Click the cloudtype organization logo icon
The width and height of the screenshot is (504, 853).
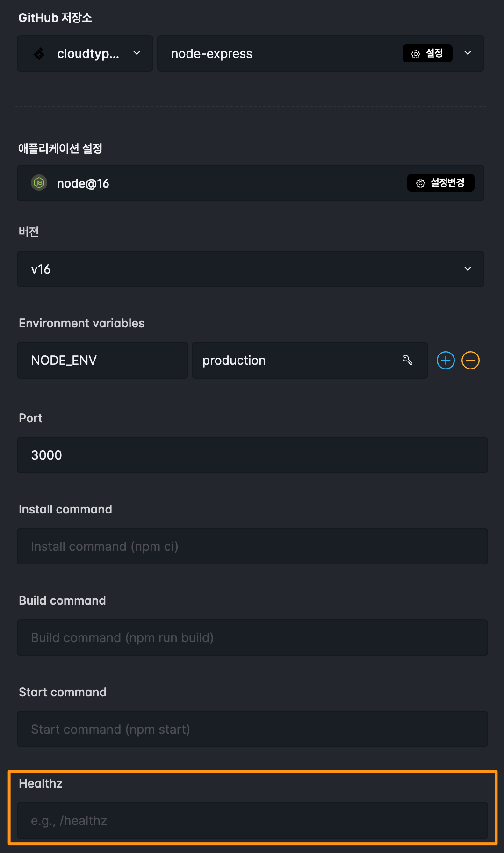click(x=39, y=54)
